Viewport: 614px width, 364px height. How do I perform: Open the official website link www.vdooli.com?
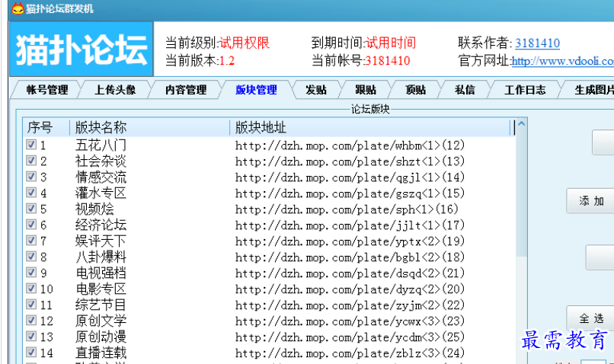pyautogui.click(x=563, y=61)
